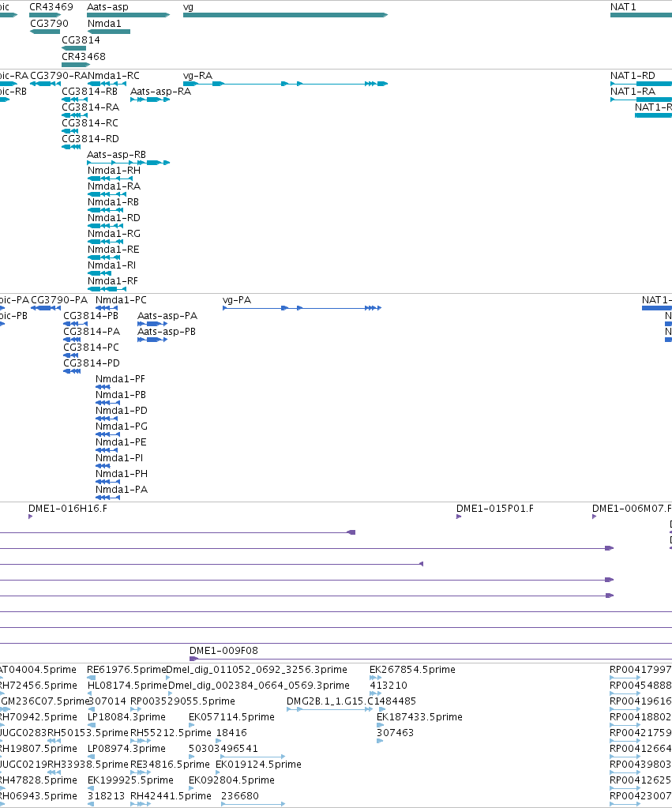Click the DME1-006M07.F clone label
Screen dimensions: 672x808
pos(632,509)
